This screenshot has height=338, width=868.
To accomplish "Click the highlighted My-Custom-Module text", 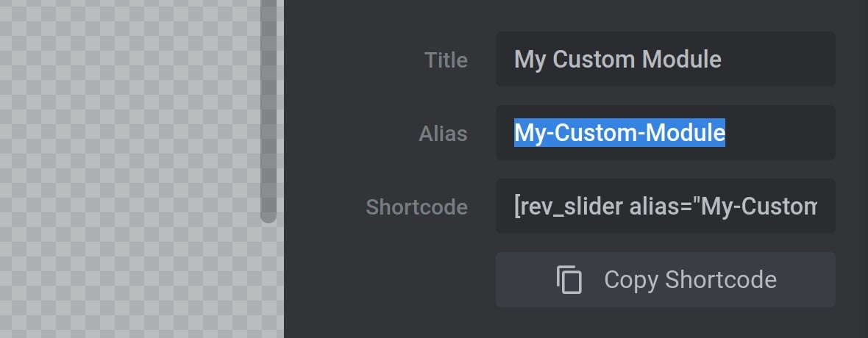I will click(619, 133).
